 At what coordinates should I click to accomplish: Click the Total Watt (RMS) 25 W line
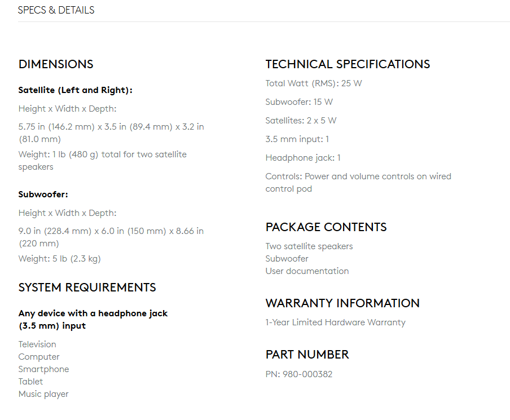point(314,83)
